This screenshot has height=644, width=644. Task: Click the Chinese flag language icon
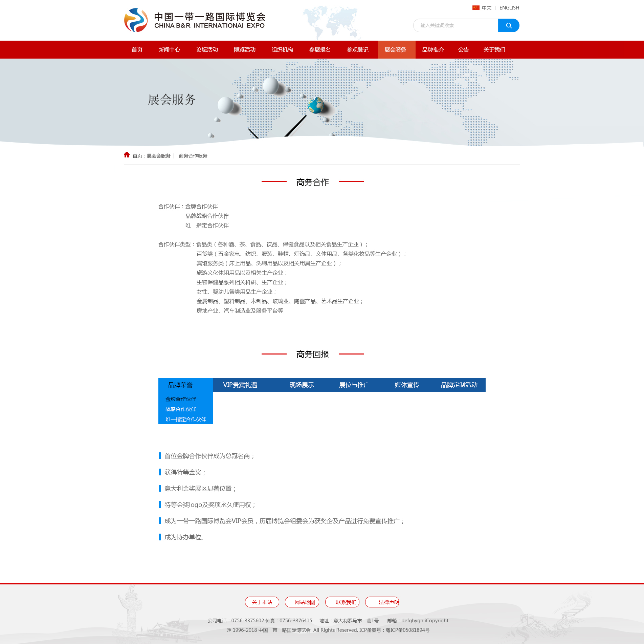point(476,7)
